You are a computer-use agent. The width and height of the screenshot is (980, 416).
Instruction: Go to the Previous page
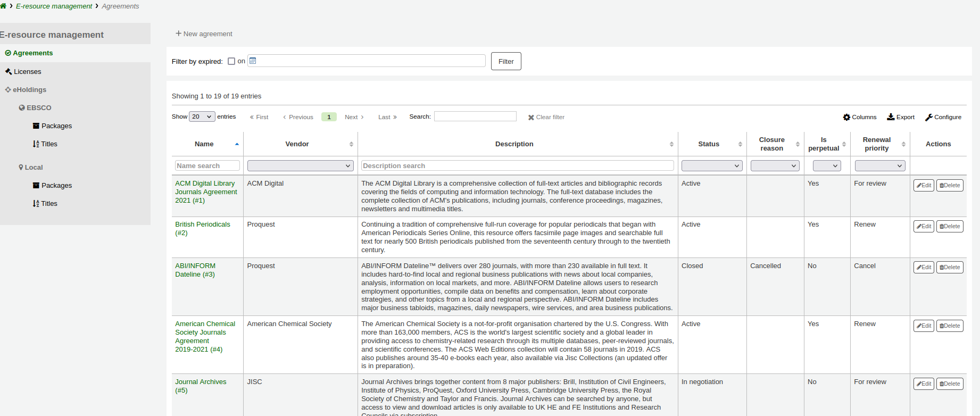pyautogui.click(x=298, y=117)
